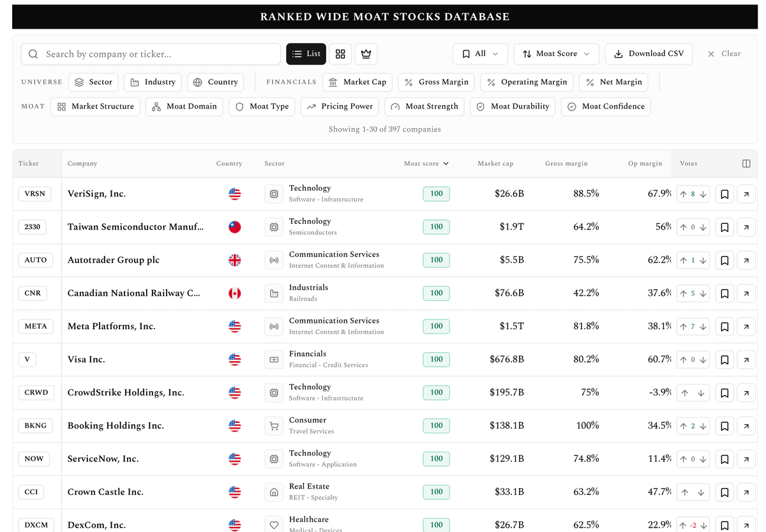The width and height of the screenshot is (766, 532).
Task: Switch to the grid view icon
Action: coord(340,54)
